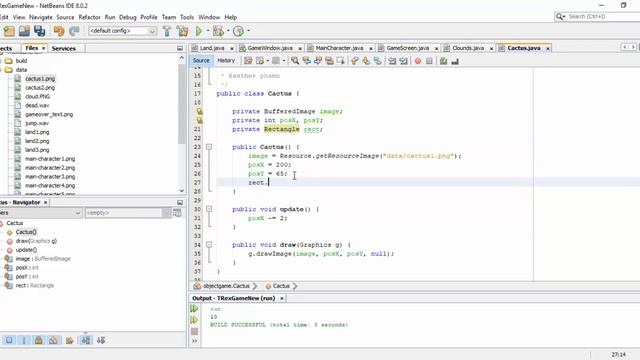Click the Last Edit editor icon
This screenshot has height=360, width=640.
click(x=248, y=61)
